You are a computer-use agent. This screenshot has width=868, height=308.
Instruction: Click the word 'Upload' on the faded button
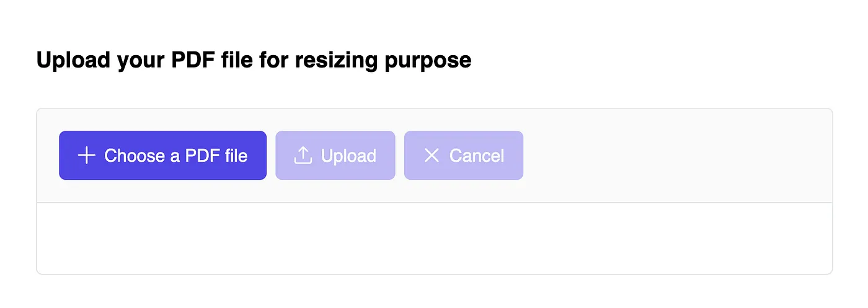[x=348, y=156]
